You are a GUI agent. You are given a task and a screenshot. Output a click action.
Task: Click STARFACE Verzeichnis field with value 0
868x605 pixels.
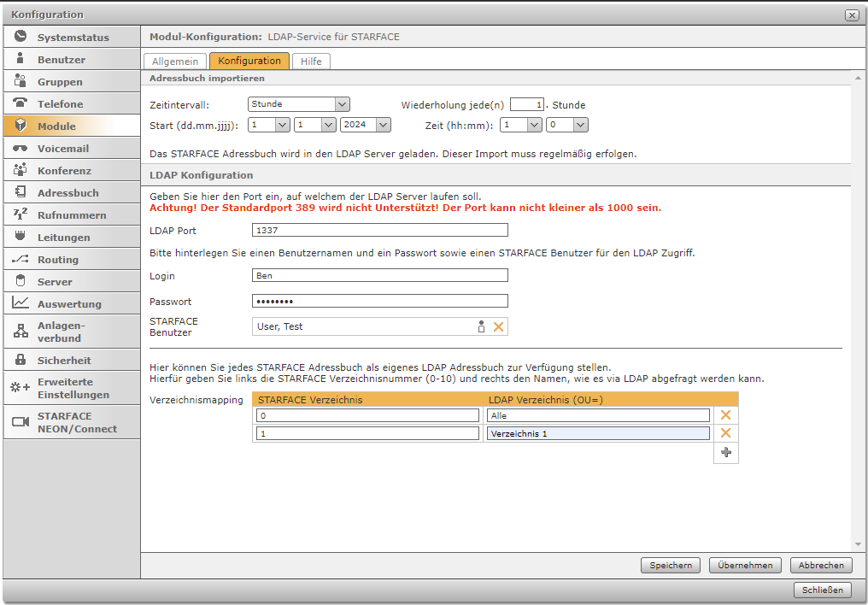pos(367,415)
